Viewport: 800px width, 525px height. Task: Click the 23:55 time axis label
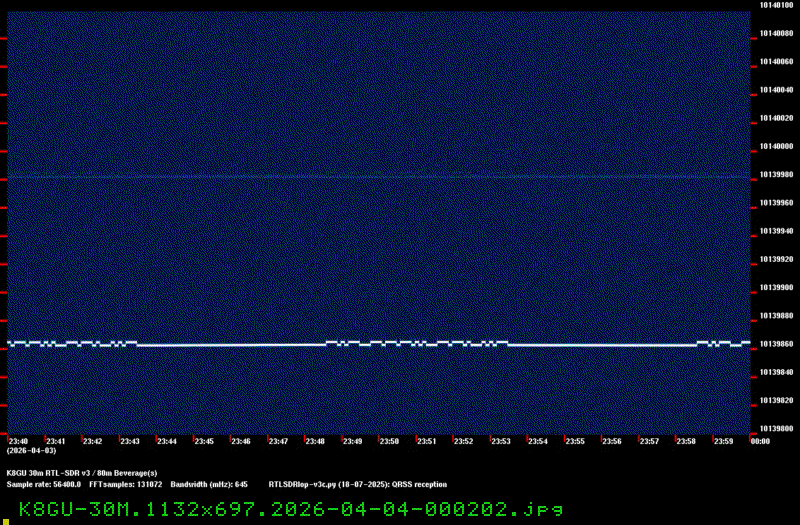tap(575, 441)
